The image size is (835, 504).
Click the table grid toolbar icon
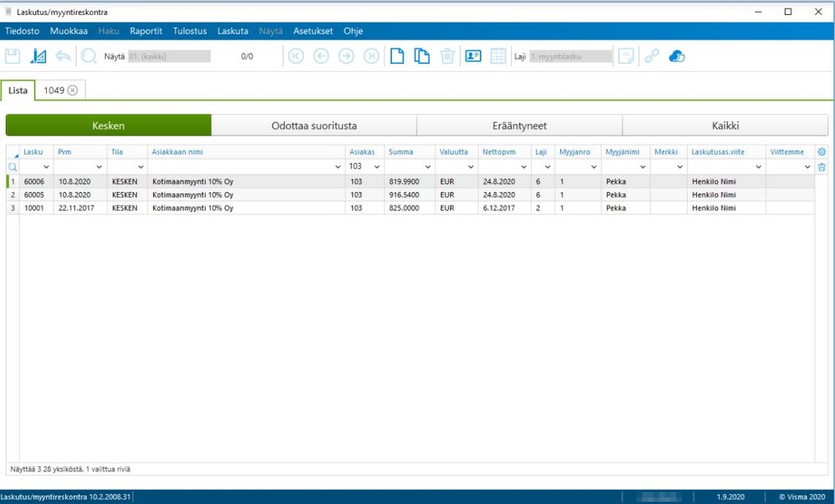pos(498,56)
